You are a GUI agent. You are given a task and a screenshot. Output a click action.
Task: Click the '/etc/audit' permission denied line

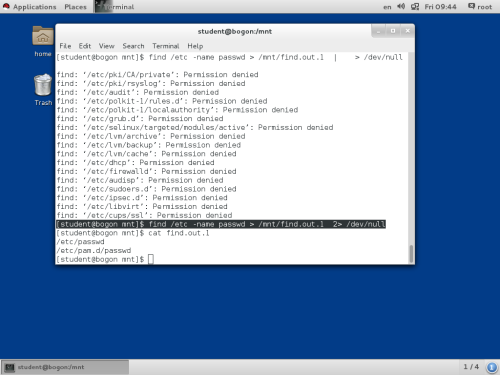click(137, 92)
